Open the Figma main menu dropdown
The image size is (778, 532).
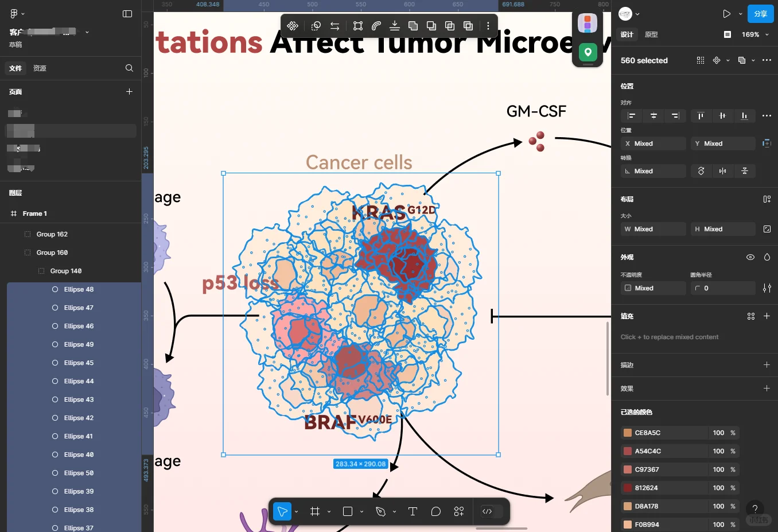pos(17,14)
